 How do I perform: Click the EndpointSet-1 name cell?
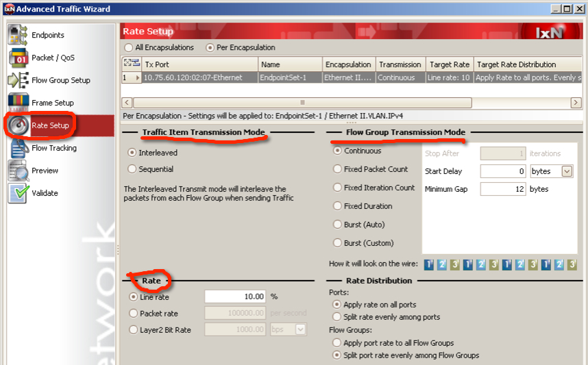click(291, 77)
